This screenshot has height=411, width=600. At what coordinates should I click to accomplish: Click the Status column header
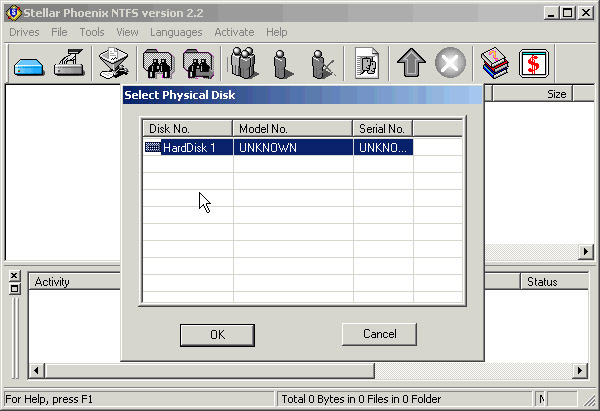(554, 282)
